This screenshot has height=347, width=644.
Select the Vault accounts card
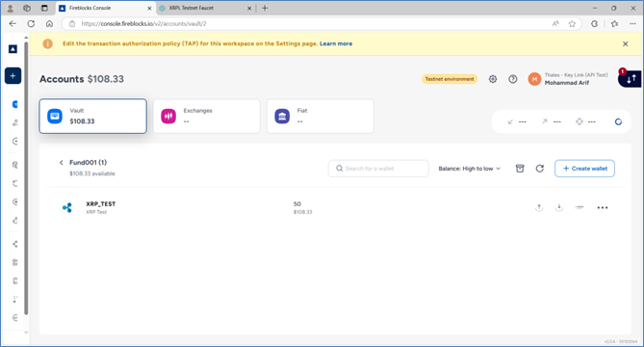(92, 116)
